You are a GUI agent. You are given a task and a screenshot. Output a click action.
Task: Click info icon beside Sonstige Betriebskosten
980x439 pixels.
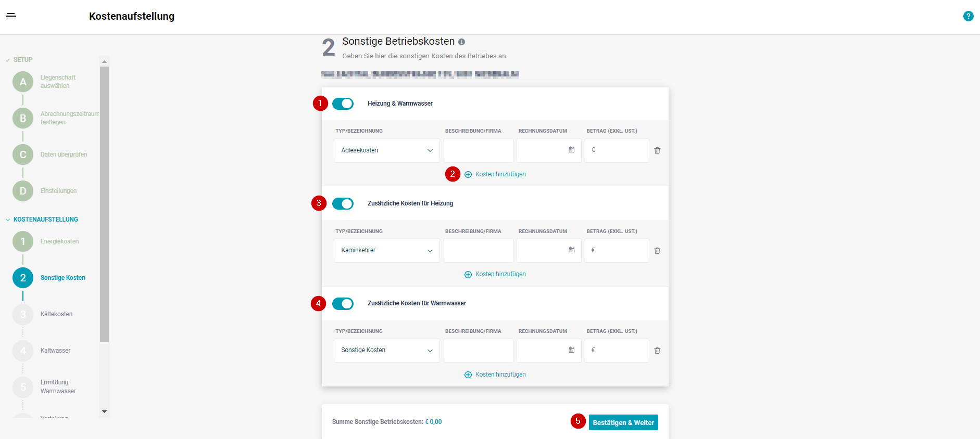pos(461,42)
